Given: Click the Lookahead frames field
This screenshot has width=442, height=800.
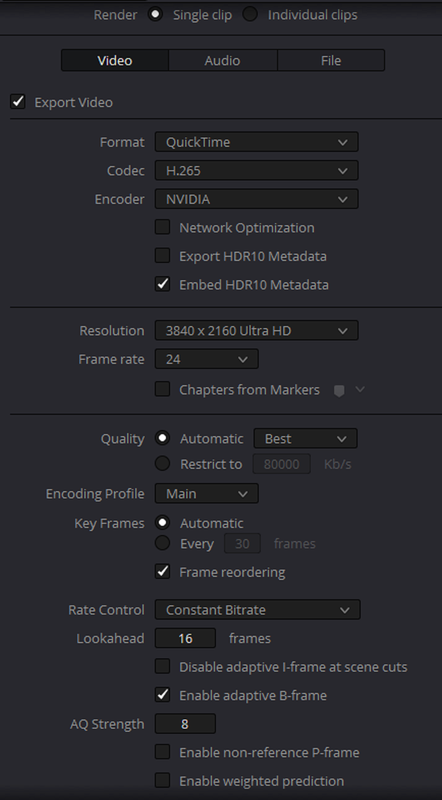Looking at the screenshot, I should (x=185, y=638).
